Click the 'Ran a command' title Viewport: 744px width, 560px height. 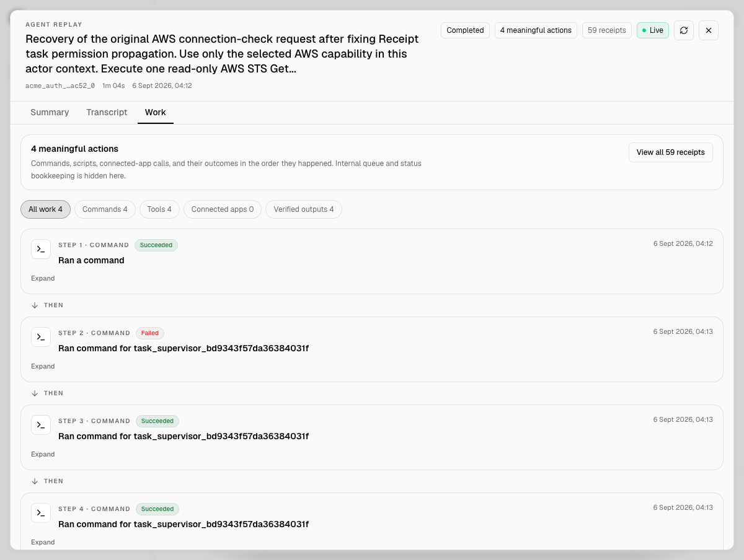pos(91,261)
